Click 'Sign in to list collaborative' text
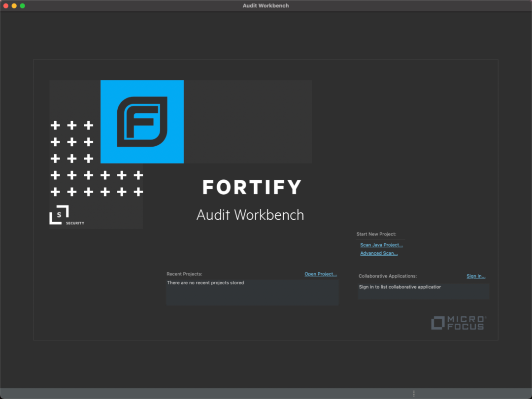 coord(399,287)
